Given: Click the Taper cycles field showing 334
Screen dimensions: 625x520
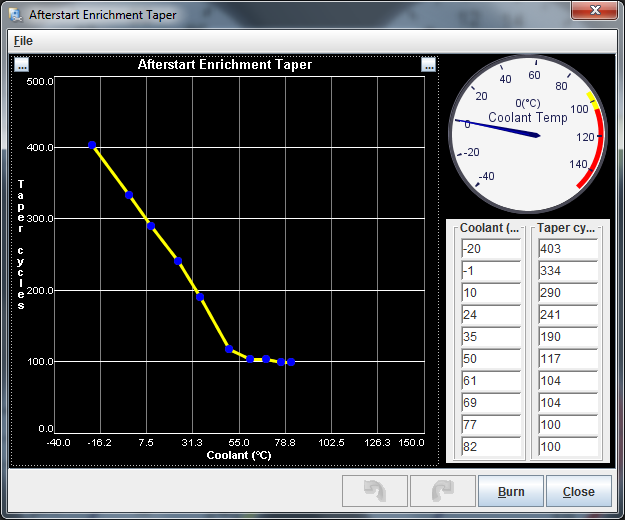Looking at the screenshot, I should tap(567, 271).
